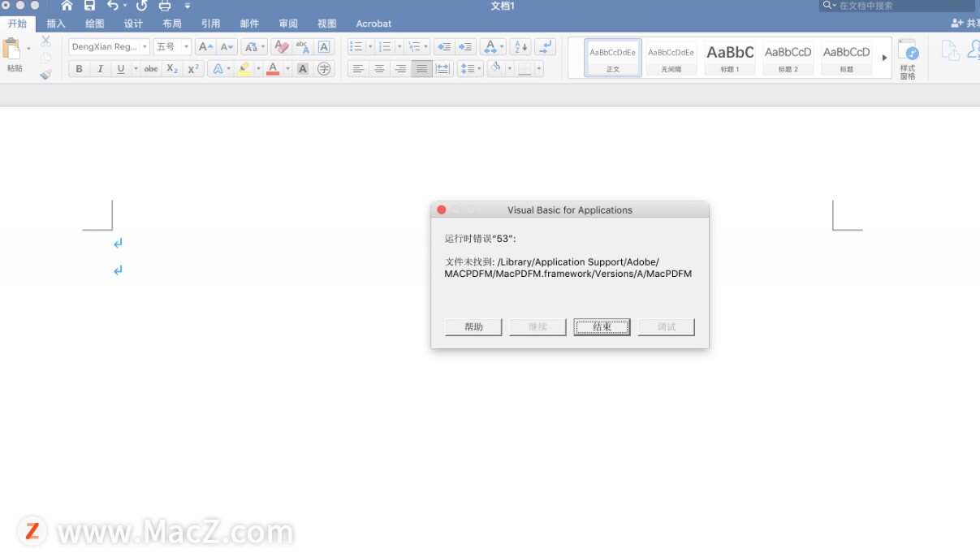Apply red font color
980x553 pixels.
pos(273,69)
